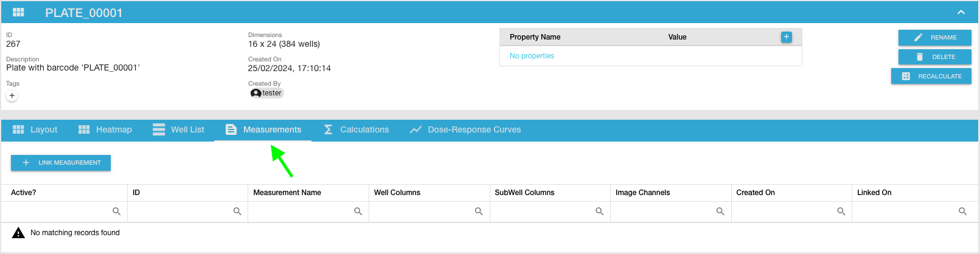Image resolution: width=980 pixels, height=254 pixels.
Task: Click the Link Measurement button
Action: point(61,163)
